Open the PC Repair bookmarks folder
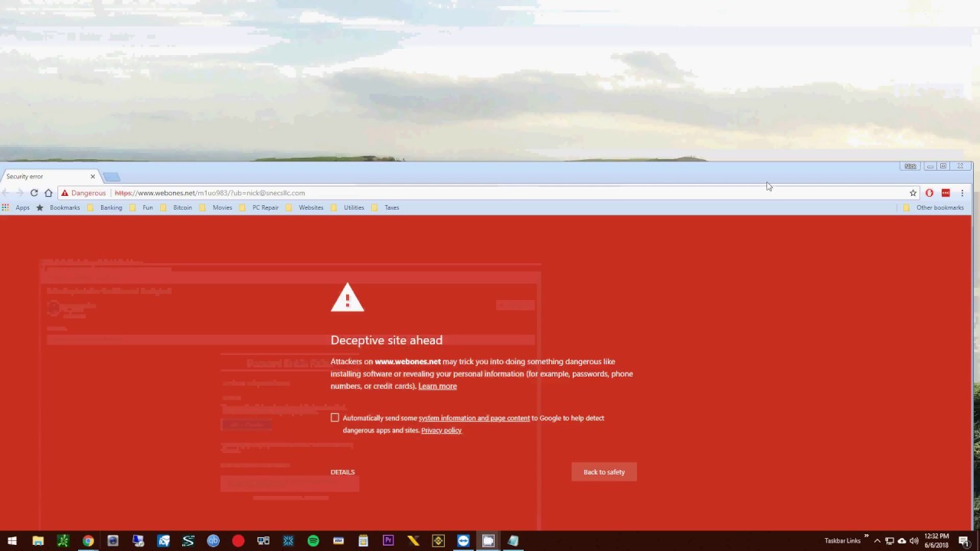The image size is (980, 551). point(259,207)
